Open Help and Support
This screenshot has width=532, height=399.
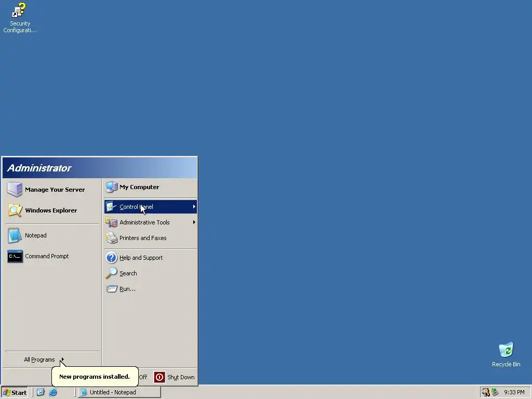pyautogui.click(x=151, y=258)
